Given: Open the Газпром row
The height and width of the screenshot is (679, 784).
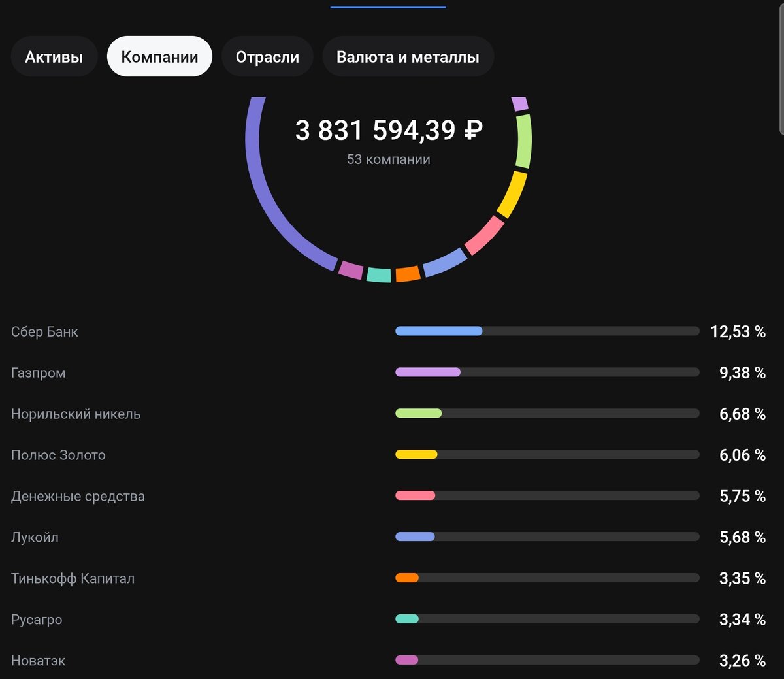Looking at the screenshot, I should 389,373.
